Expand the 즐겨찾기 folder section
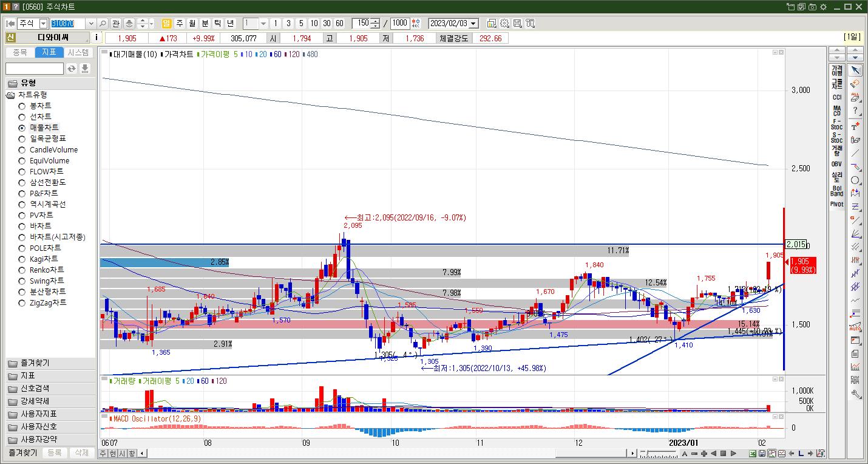Image resolution: width=868 pixels, height=464 pixels. coord(50,363)
